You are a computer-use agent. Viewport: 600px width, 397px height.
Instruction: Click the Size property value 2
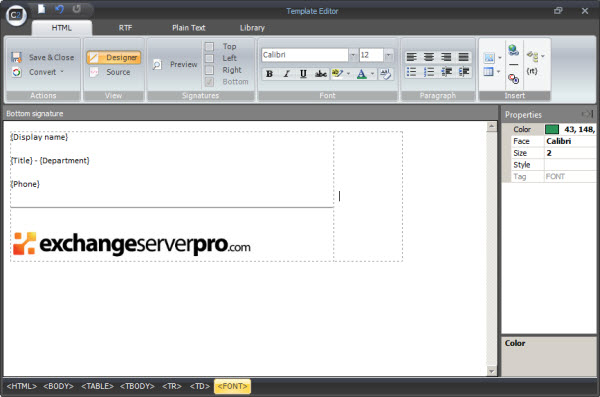pos(570,153)
